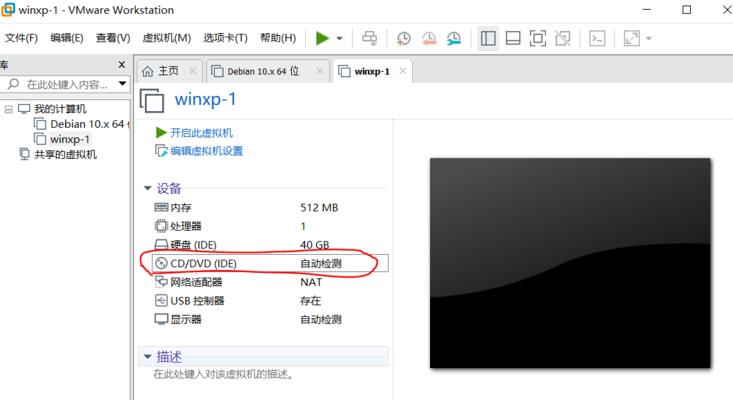The image size is (733, 400).
Task: Collapse the 我的计算机 tree node
Action: click(x=8, y=109)
